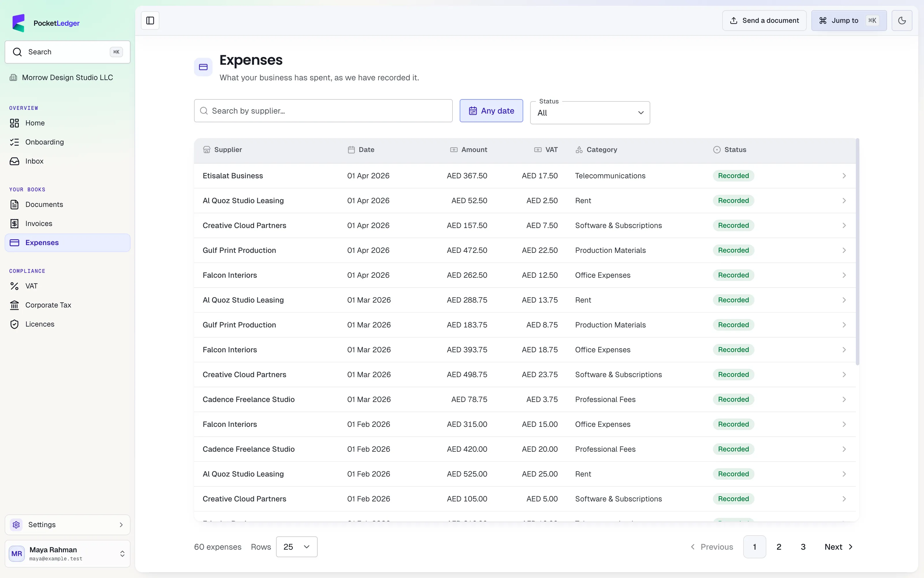Open Settings at sidebar bottom
This screenshot has width=924, height=578.
(68, 525)
